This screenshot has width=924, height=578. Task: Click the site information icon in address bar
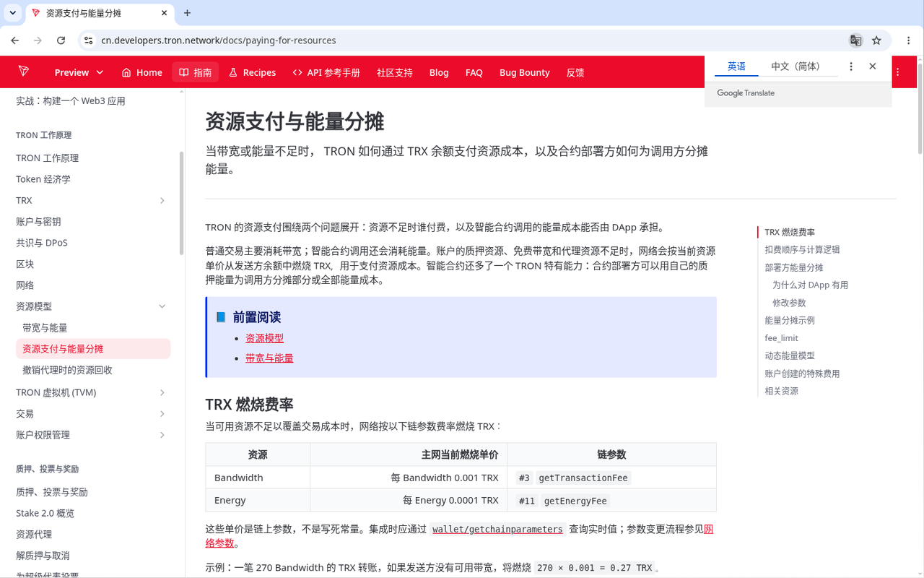[88, 40]
